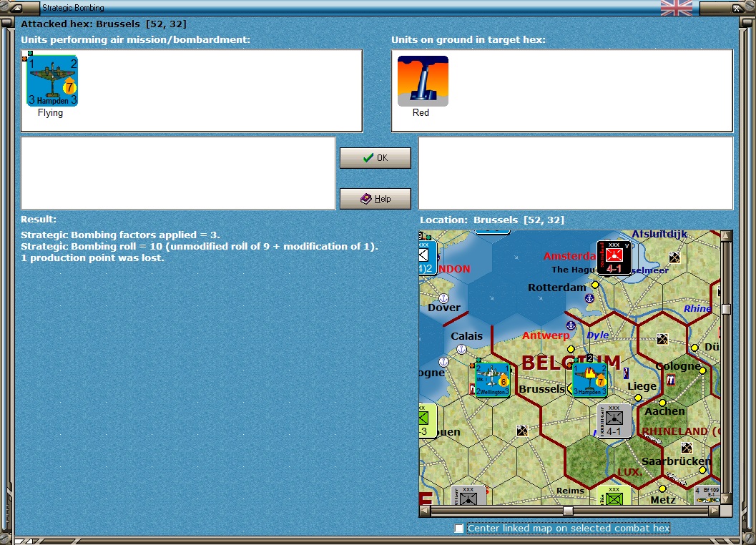This screenshot has height=545, width=756.
Task: Click the 'Strategic Bombing roll = 10' line
Action: pos(199,247)
